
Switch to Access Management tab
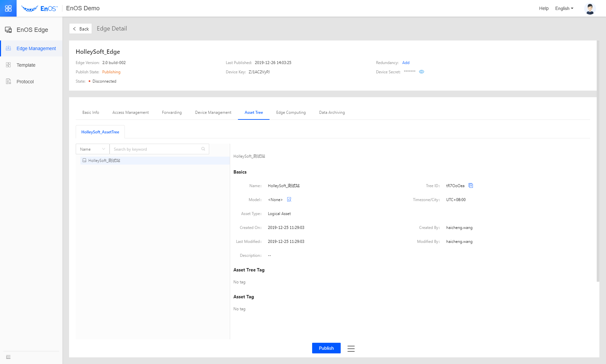point(130,112)
